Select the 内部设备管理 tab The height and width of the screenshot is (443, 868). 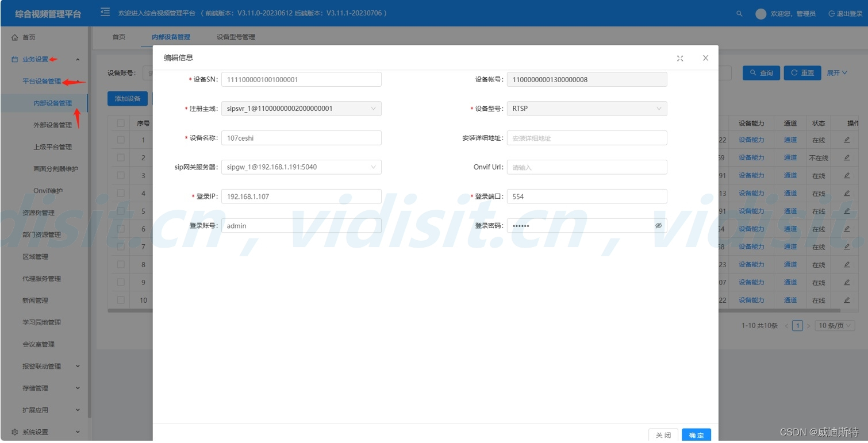[171, 37]
